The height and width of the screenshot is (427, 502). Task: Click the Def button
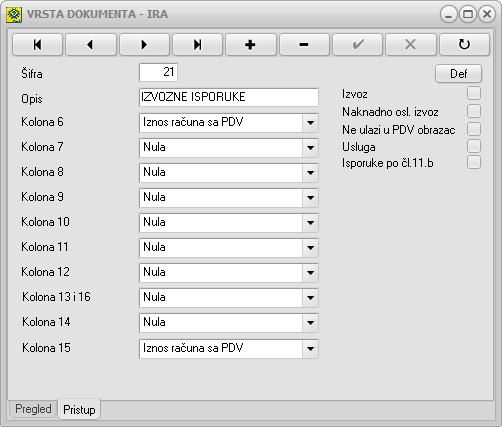click(x=458, y=74)
